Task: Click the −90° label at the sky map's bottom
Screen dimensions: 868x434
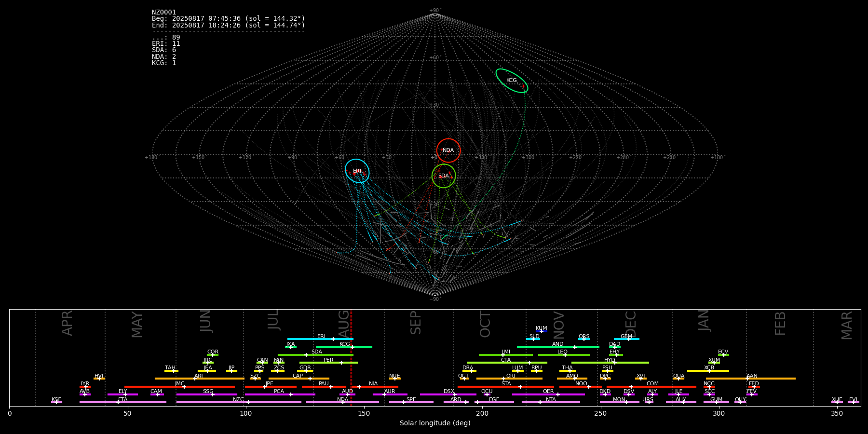Action: click(435, 299)
